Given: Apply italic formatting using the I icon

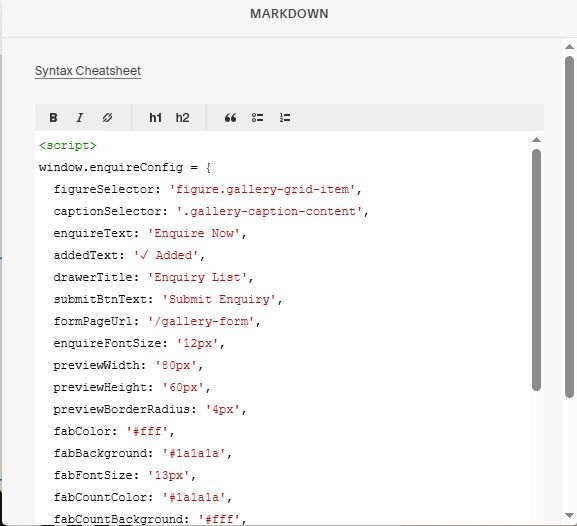Looking at the screenshot, I should (x=79, y=118).
